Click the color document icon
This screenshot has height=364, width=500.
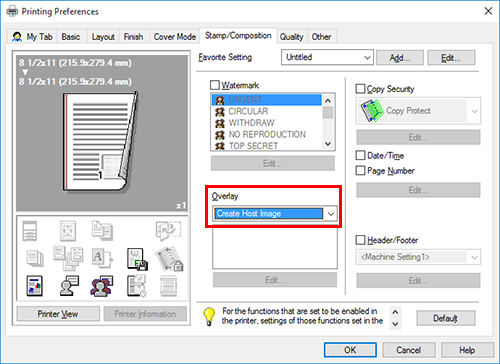tap(35, 286)
